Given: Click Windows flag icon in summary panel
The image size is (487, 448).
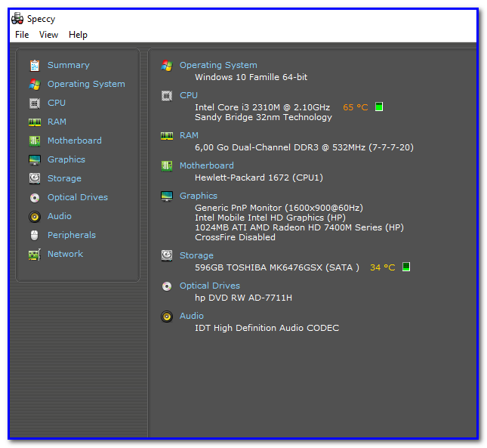Looking at the screenshot, I should [167, 66].
